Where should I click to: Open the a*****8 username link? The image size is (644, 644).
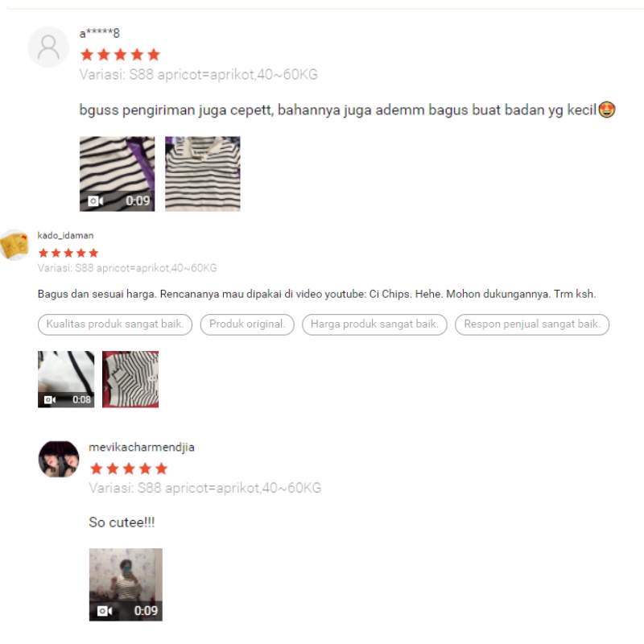click(99, 33)
